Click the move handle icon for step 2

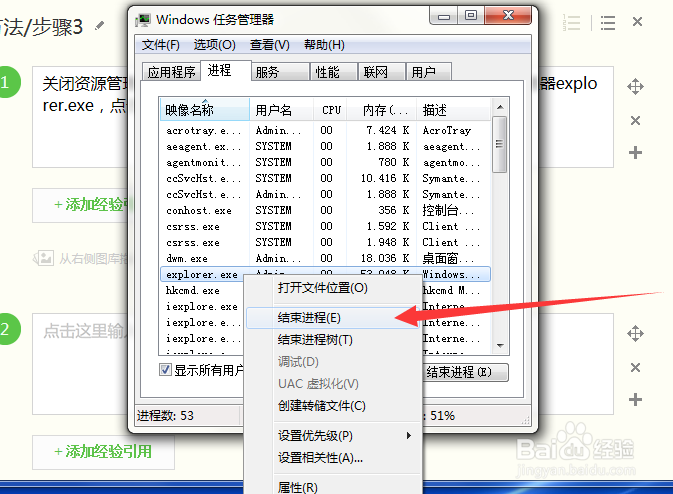point(635,333)
